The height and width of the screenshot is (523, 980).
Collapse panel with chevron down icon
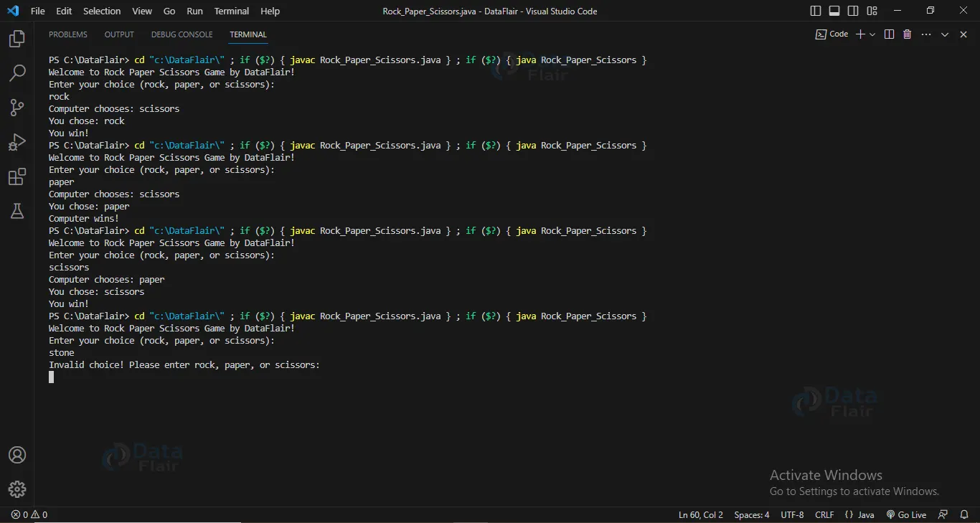click(945, 34)
